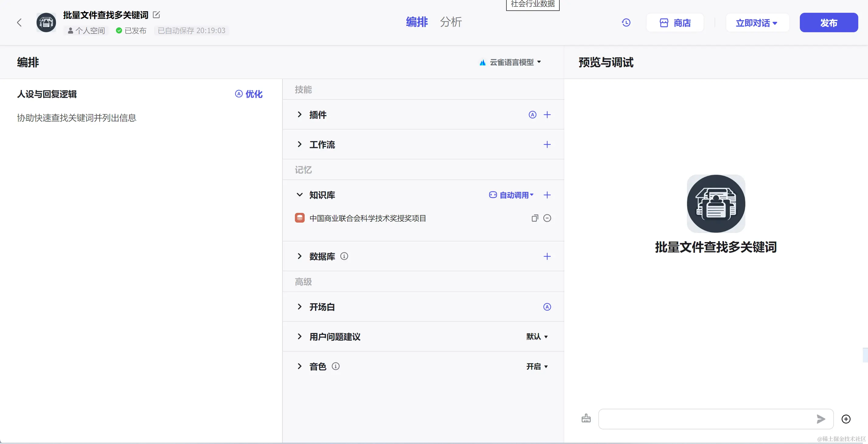Expand the 插件 section
868x444 pixels.
pyautogui.click(x=299, y=115)
